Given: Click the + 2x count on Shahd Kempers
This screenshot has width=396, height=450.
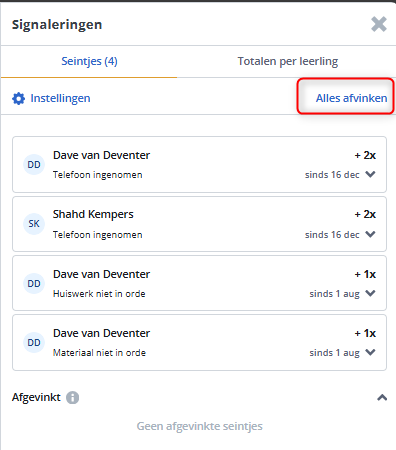Looking at the screenshot, I should 365,214.
